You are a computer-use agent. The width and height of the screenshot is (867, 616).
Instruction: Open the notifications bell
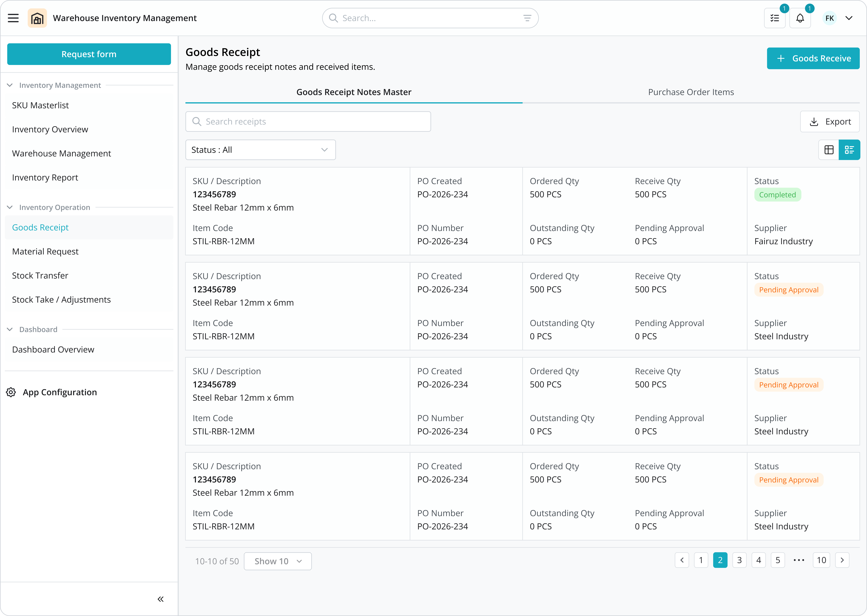(x=800, y=18)
